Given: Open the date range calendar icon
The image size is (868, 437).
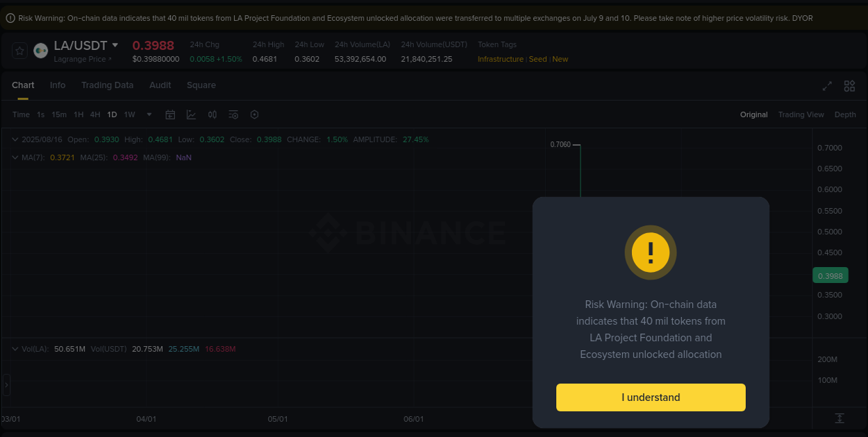Looking at the screenshot, I should [x=170, y=114].
